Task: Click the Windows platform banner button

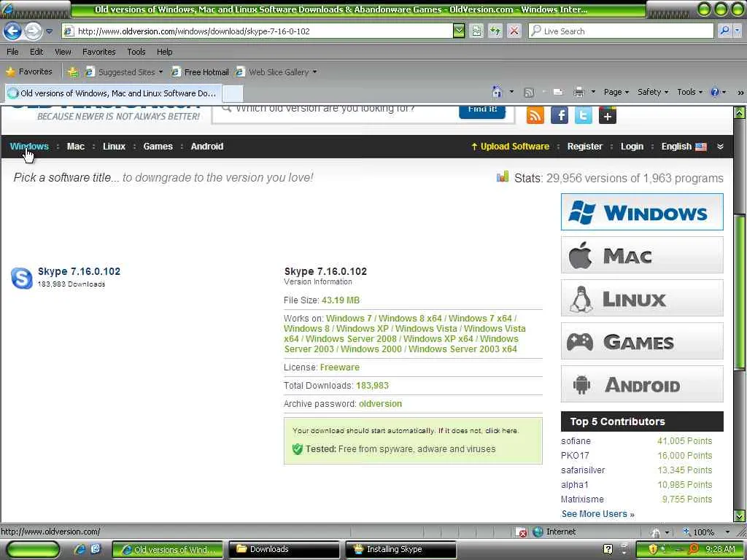Action: click(642, 212)
